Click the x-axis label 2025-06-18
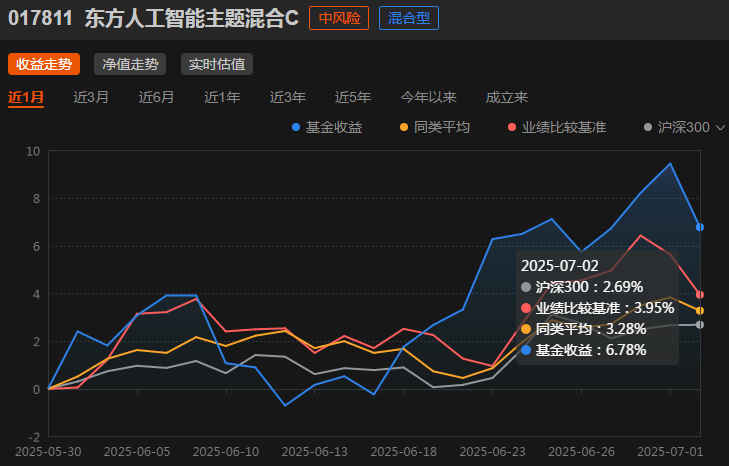Image resolution: width=729 pixels, height=466 pixels. 404,452
